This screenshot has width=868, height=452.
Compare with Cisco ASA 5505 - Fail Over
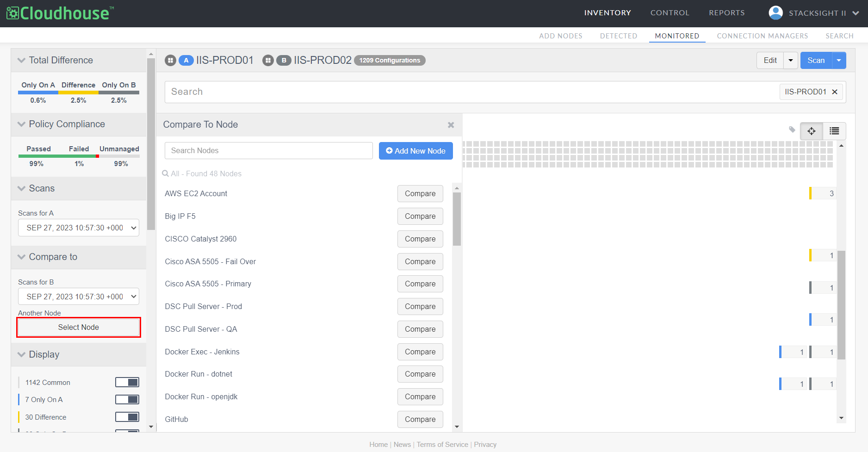420,261
